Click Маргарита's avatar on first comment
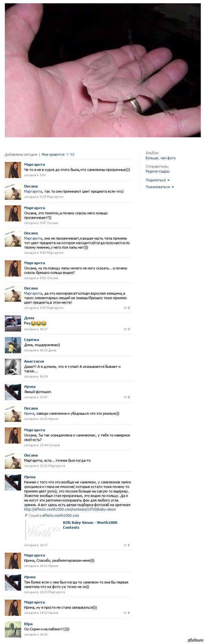 coord(13,170)
